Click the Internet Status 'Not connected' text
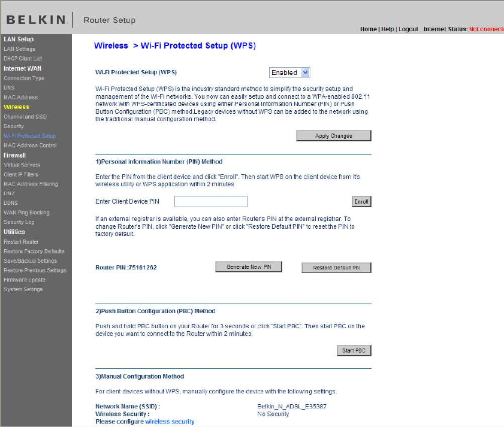Image resolution: width=504 pixels, height=427 pixels. click(x=487, y=29)
